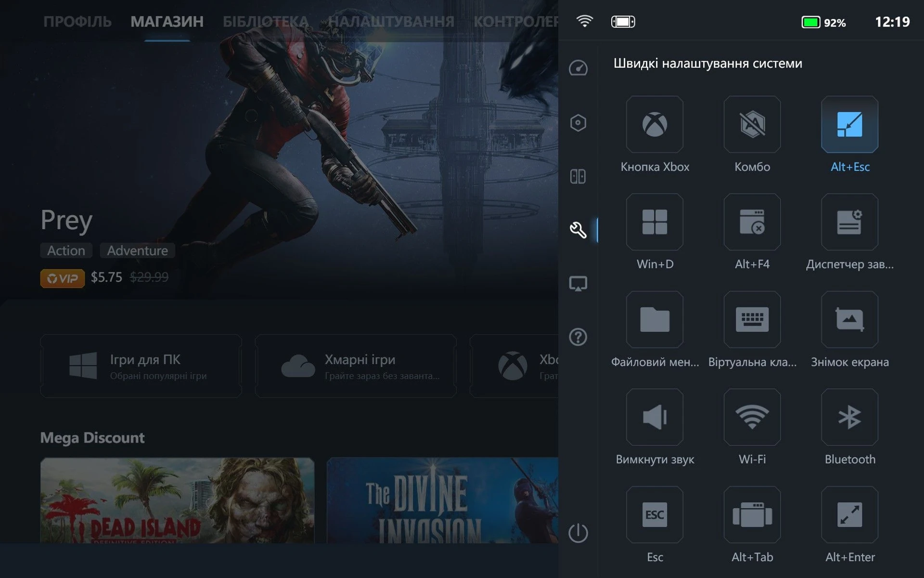Image resolution: width=924 pixels, height=578 pixels.
Task: Open the help question mark section
Action: point(578,337)
